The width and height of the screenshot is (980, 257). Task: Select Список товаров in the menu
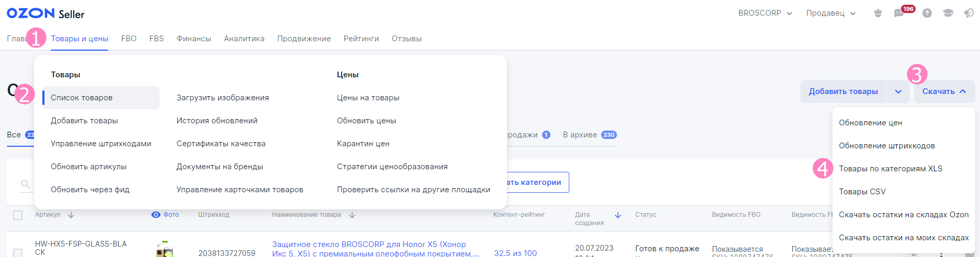101,98
